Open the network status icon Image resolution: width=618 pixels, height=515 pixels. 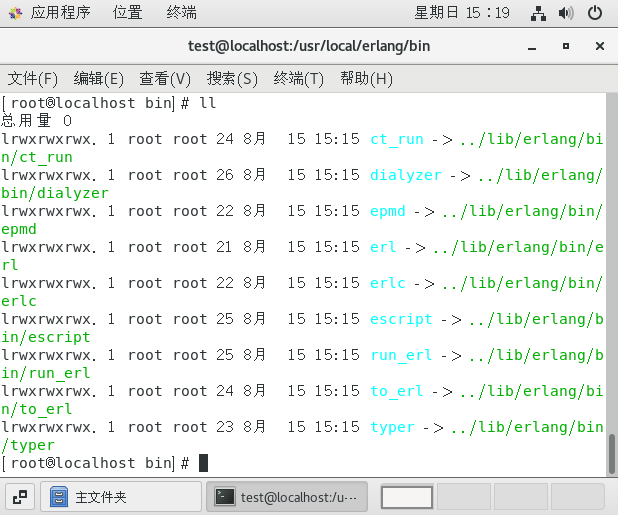(538, 13)
